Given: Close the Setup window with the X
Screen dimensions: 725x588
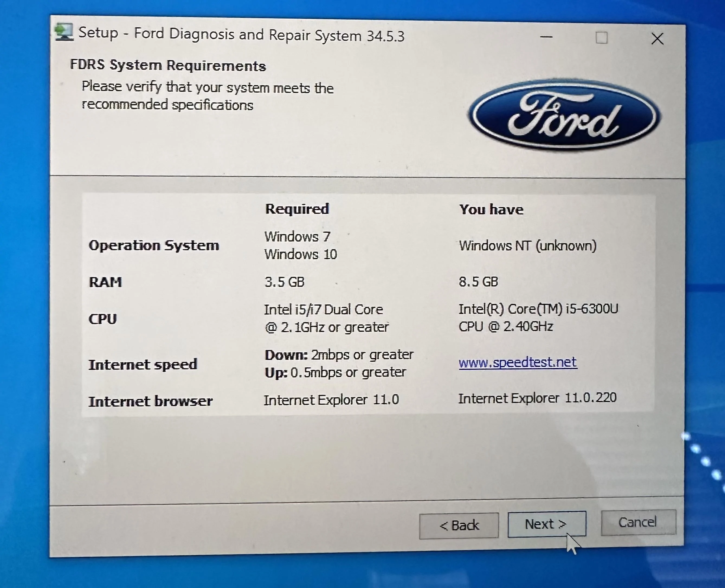Looking at the screenshot, I should (x=657, y=38).
